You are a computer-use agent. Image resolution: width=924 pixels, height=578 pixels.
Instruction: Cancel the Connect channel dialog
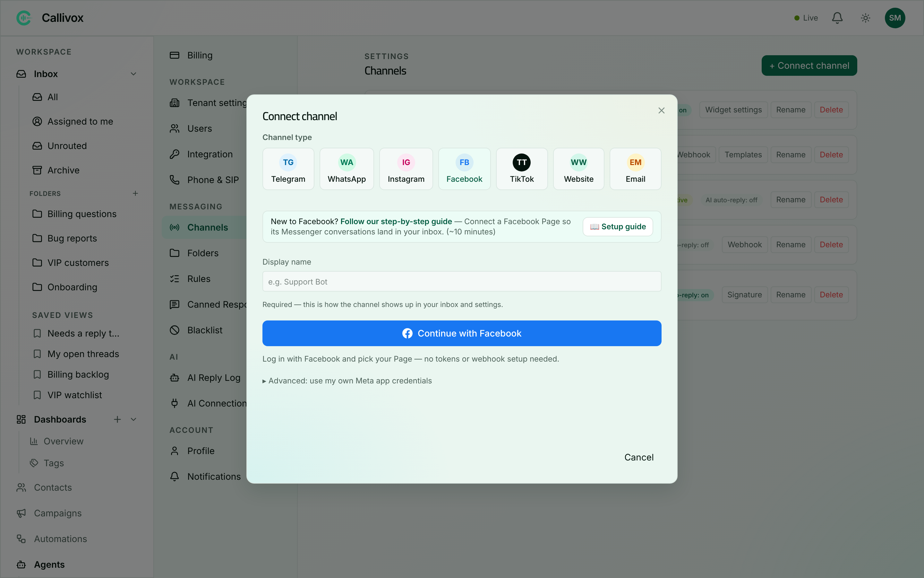click(639, 457)
